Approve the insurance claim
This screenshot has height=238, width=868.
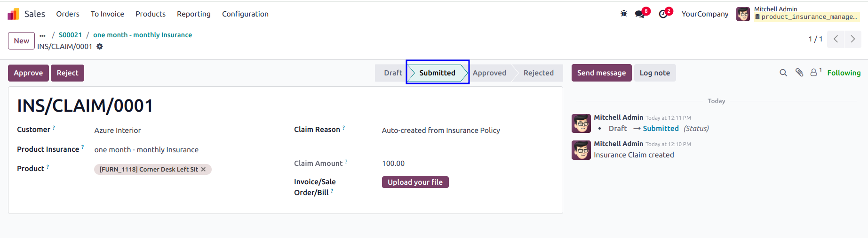click(28, 73)
